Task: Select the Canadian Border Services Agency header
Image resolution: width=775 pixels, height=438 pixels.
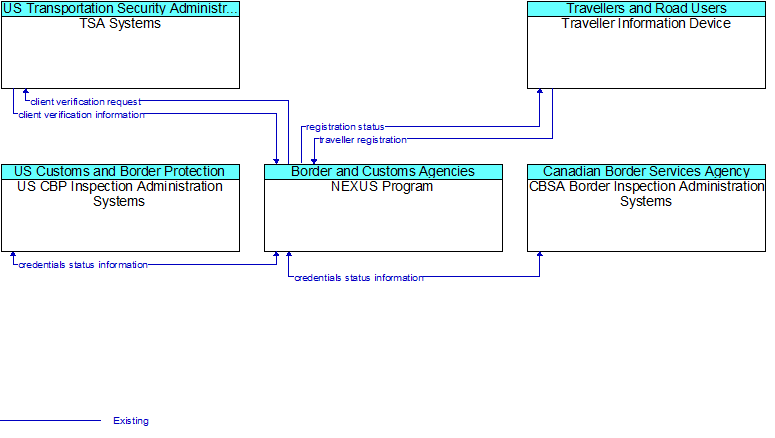Action: [646, 172]
